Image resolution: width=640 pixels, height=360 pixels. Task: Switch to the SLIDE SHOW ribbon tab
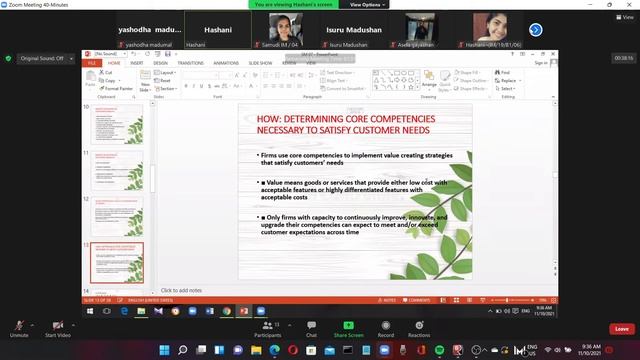pos(260,63)
